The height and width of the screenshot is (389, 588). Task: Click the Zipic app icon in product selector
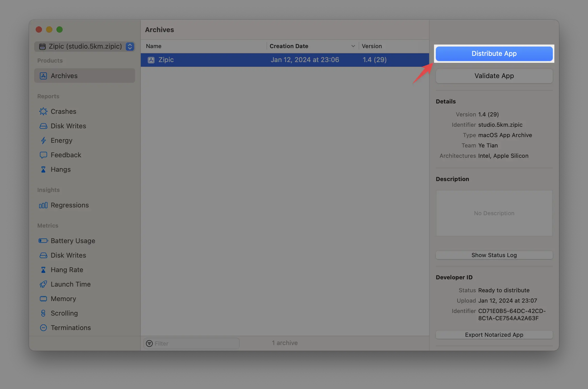tap(42, 46)
